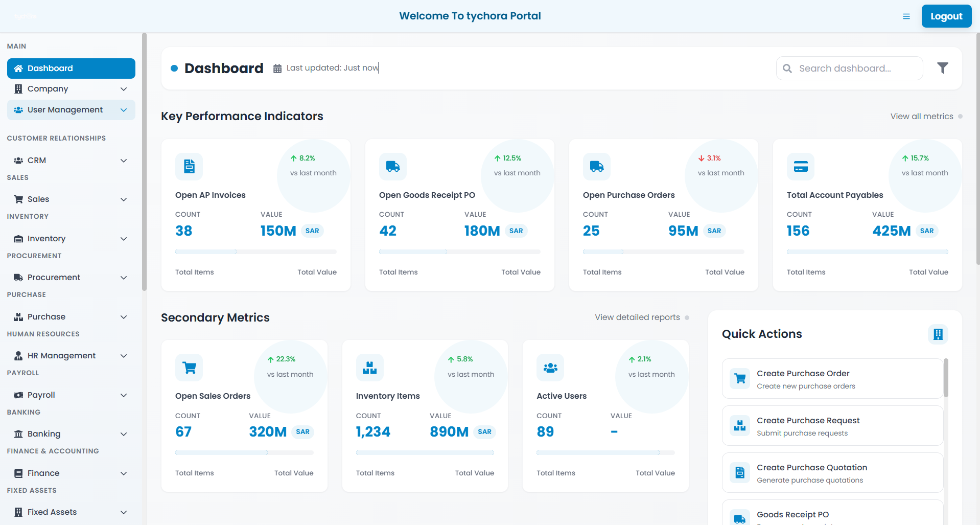Select Create Purchase Quotation quick action

coord(832,473)
